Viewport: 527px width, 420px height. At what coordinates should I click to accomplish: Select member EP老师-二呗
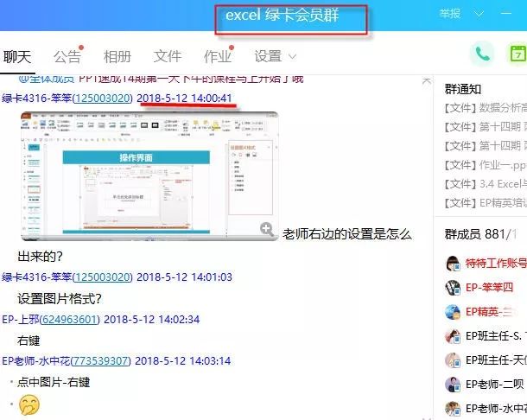(495, 385)
